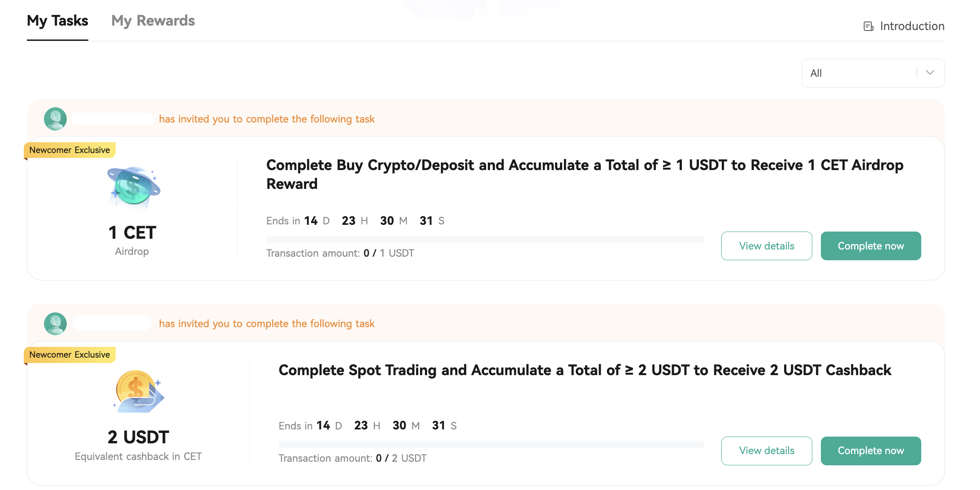This screenshot has width=980, height=490.
Task: Click the Spot Trading cashback task title
Action: [x=585, y=370]
